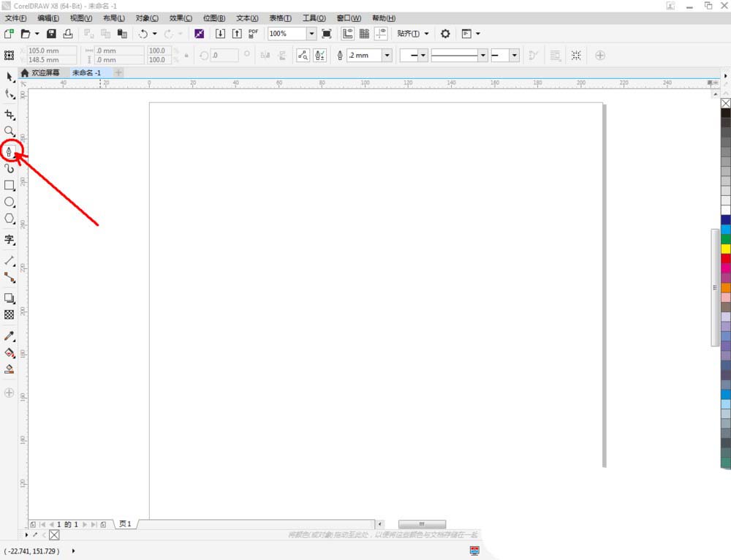Screen dimensions: 731x560
Task: Open the zoom level 100% dropdown
Action: point(311,34)
